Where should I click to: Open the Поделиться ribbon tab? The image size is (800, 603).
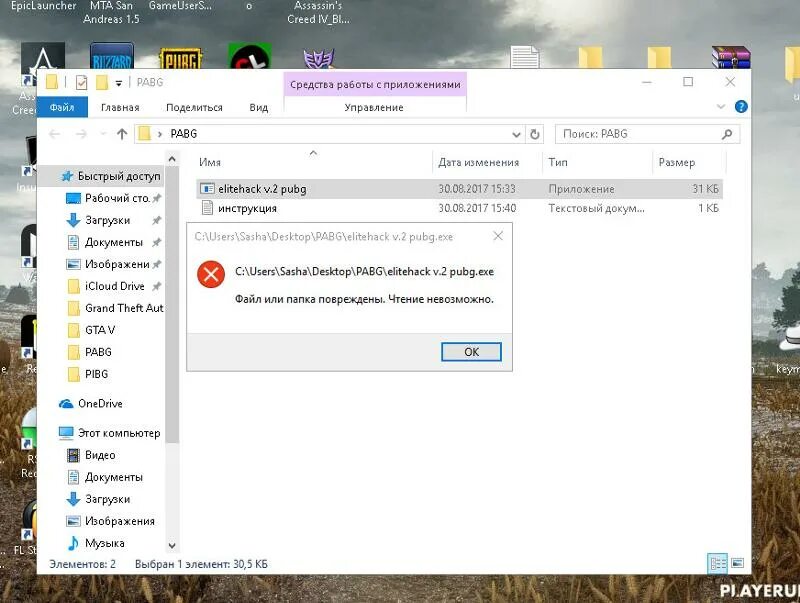pos(194,107)
